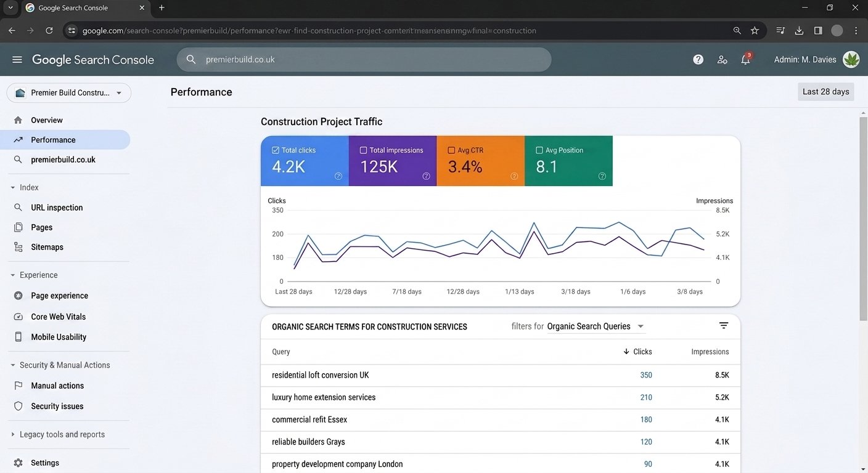This screenshot has width=868, height=473.
Task: Check the Total impressions checkbox
Action: pos(363,150)
